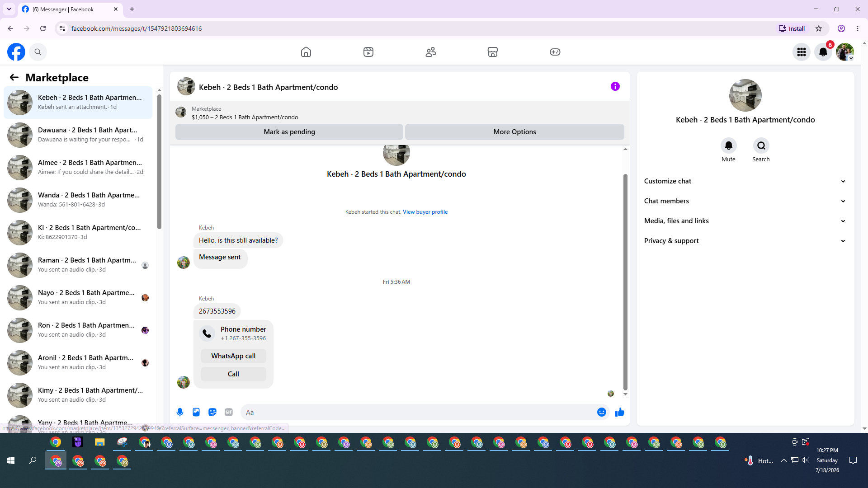
Task: Search within the Kebeh conversation
Action: 761,145
